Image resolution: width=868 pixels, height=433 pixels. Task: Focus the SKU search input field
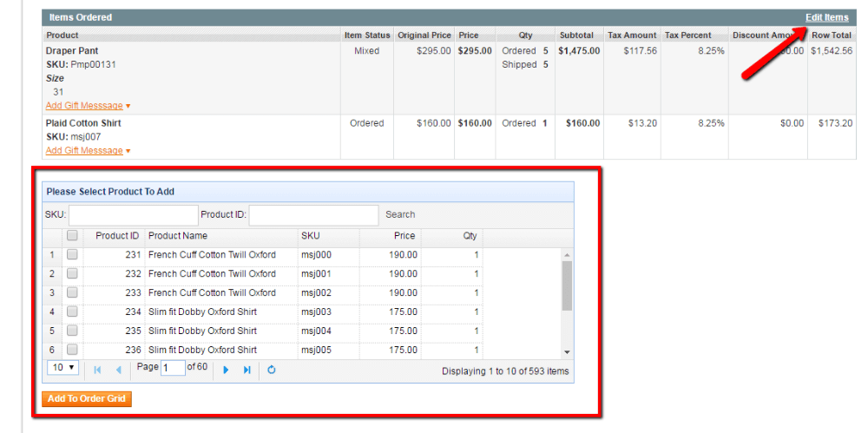(134, 215)
